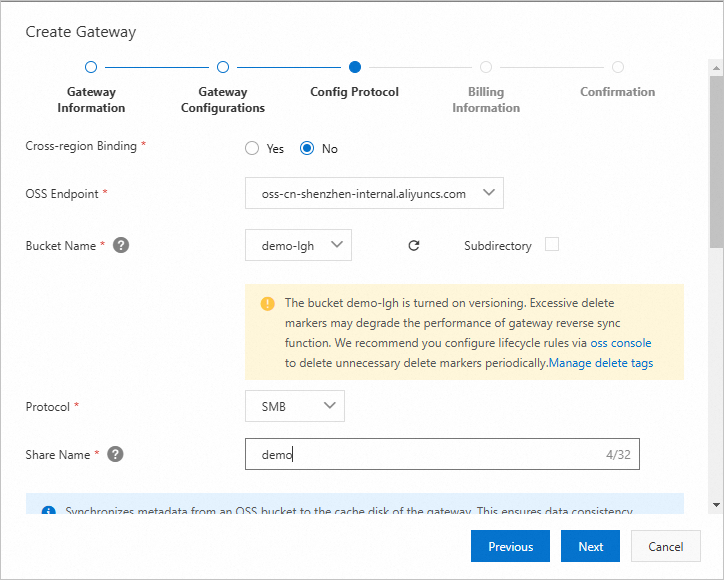The image size is (724, 580).
Task: Click the Gateway Configurations step circle
Action: 223,67
